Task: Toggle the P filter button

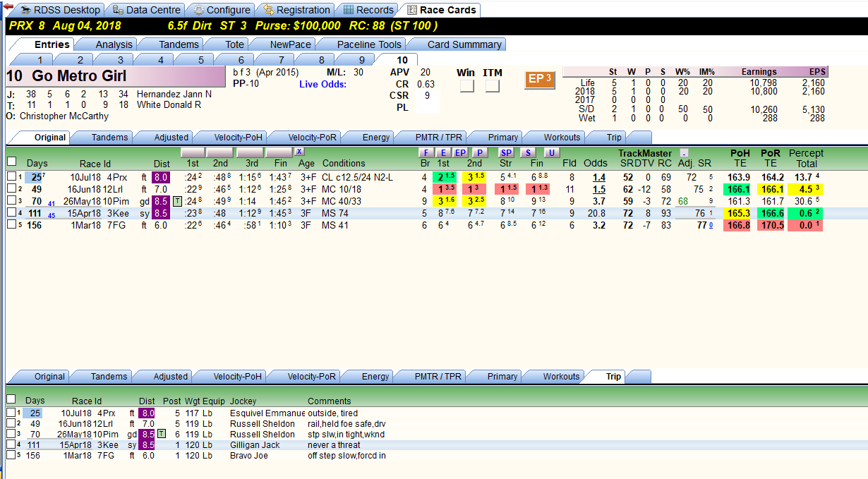Action: point(480,152)
